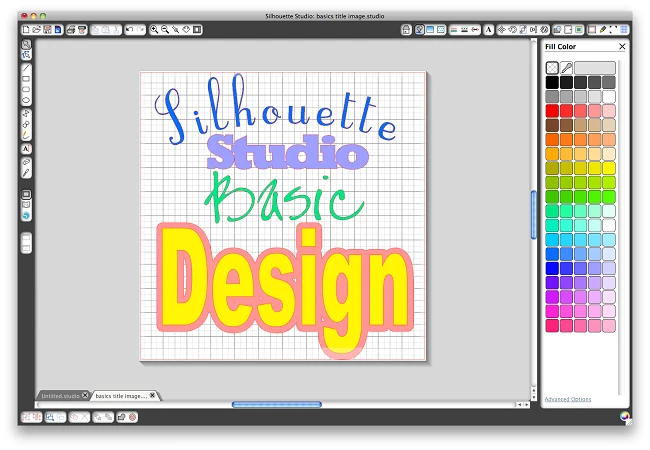The image size is (650, 450).
Task: Select the transparent no-fill swatch
Action: pos(552,67)
